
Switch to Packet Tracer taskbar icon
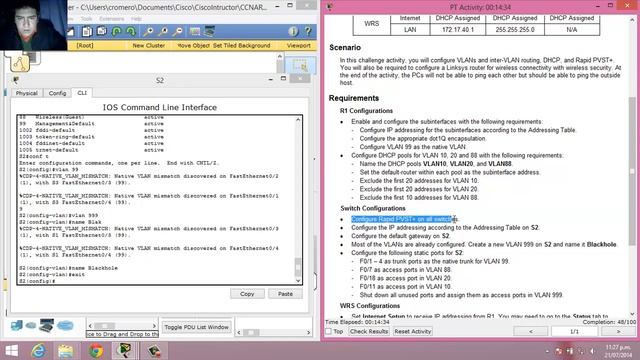tap(124, 351)
